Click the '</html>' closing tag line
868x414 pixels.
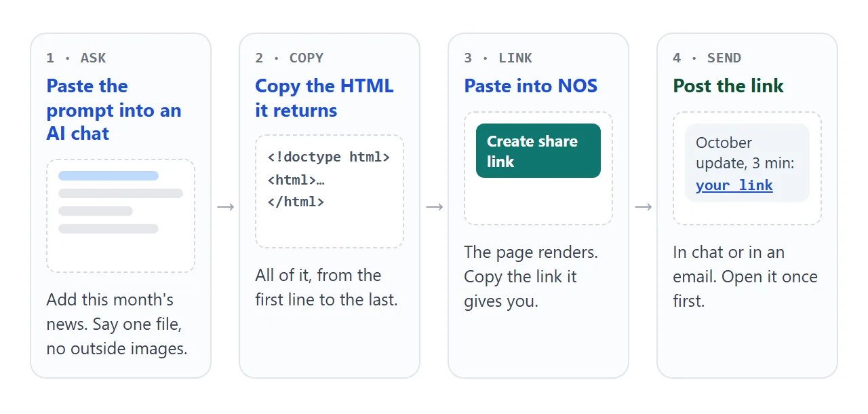(x=296, y=202)
